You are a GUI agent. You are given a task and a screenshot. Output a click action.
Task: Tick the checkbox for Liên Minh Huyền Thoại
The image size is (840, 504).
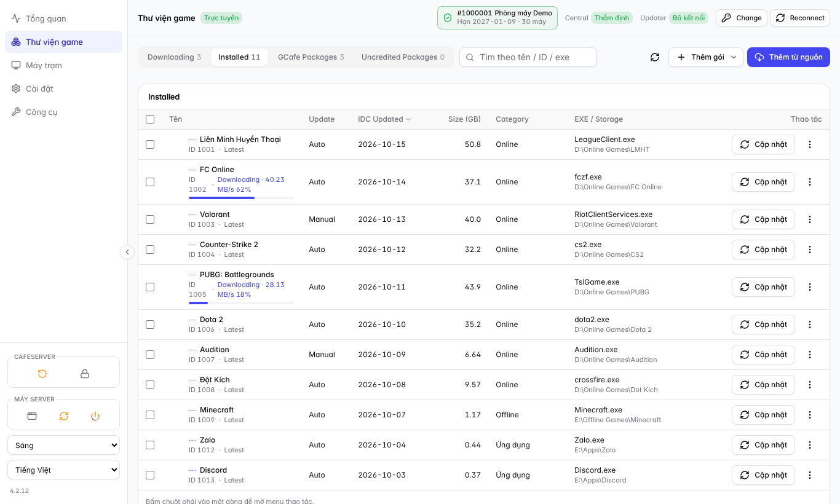(150, 144)
